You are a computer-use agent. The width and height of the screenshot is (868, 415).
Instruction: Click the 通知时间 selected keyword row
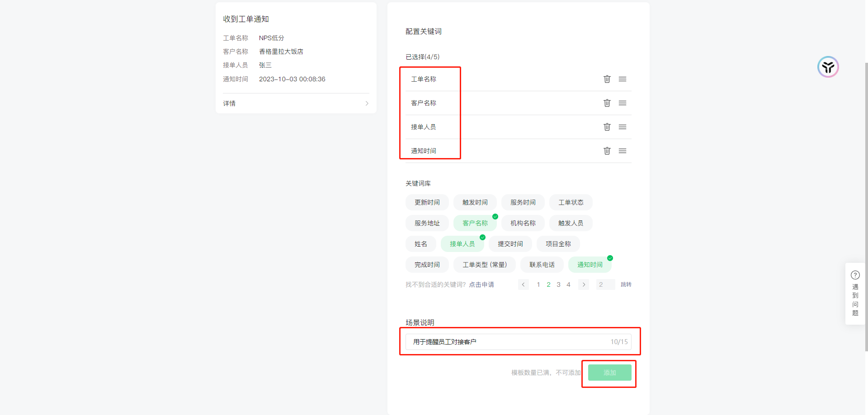click(x=519, y=151)
